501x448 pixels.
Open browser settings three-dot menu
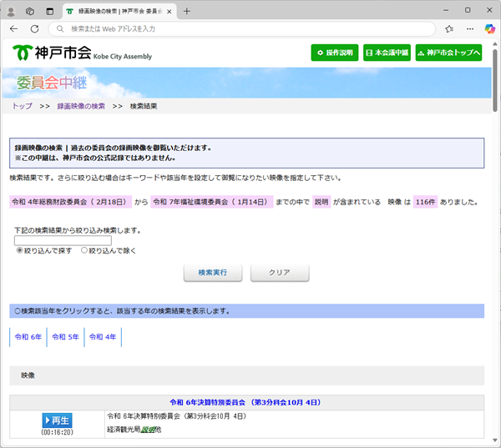(470, 28)
